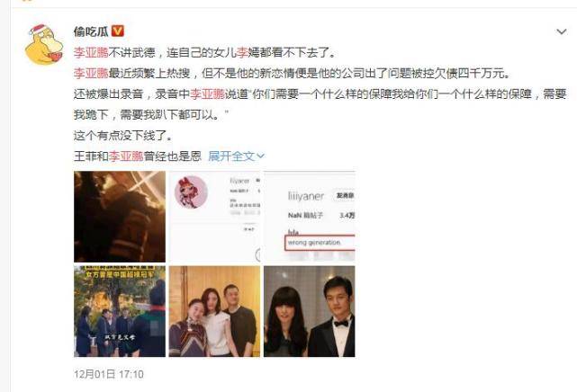Image resolution: width=577 pixels, height=392 pixels.
Task: Open the post options chevron menu
Action: click(561, 32)
